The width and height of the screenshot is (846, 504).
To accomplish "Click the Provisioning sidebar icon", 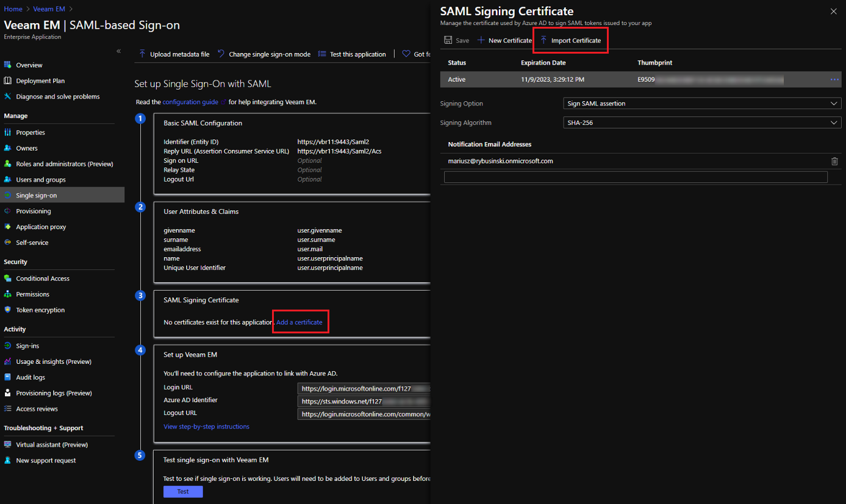I will pyautogui.click(x=8, y=211).
